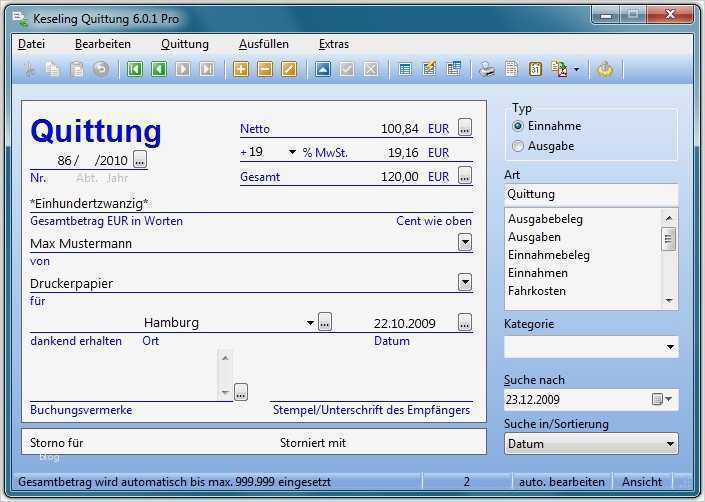Click the document pages toolbar icon

click(511, 69)
